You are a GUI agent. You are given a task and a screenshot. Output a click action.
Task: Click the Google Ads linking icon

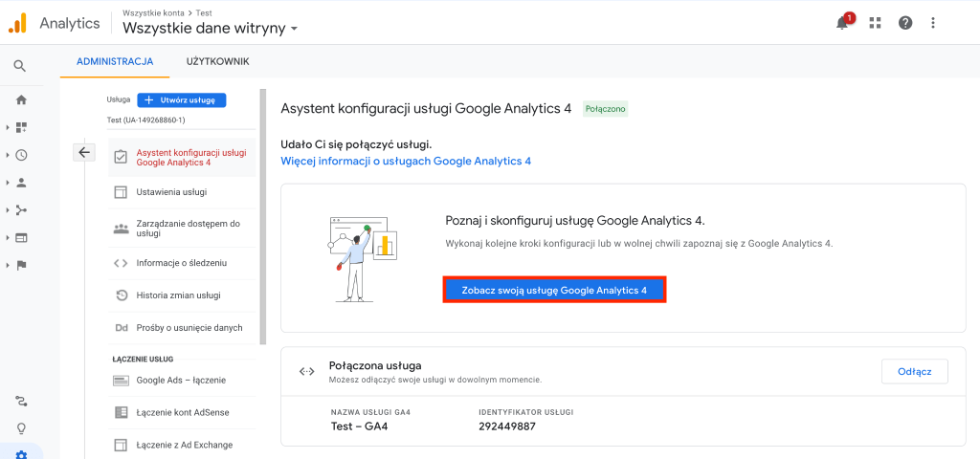coord(121,381)
